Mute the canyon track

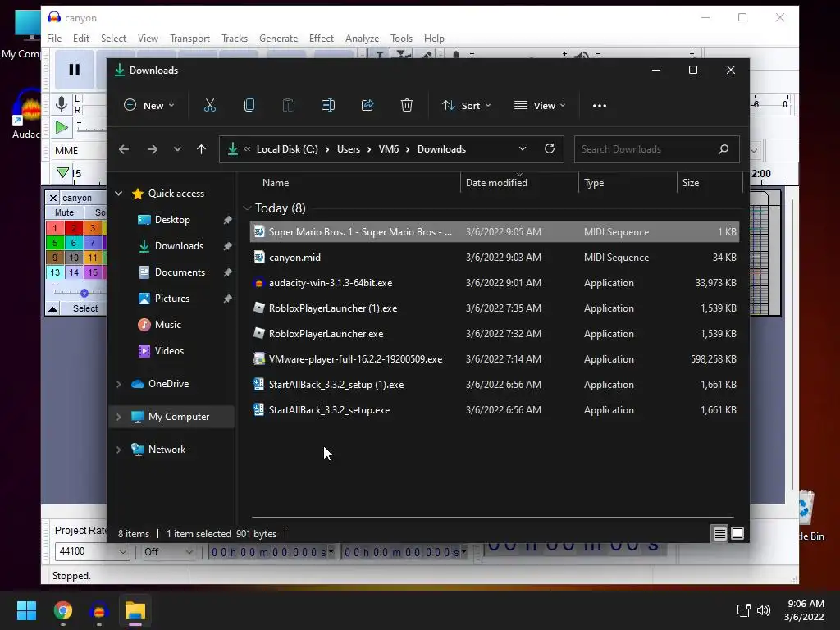click(x=64, y=212)
